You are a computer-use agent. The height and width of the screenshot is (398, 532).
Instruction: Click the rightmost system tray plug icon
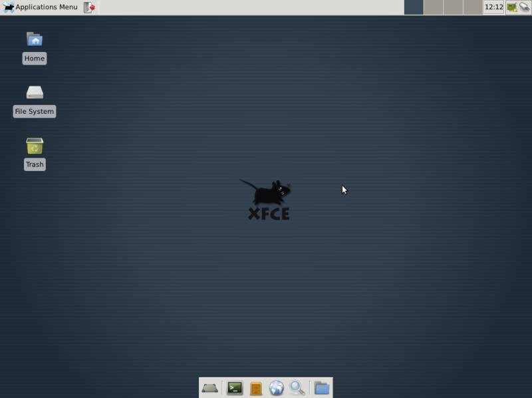524,7
